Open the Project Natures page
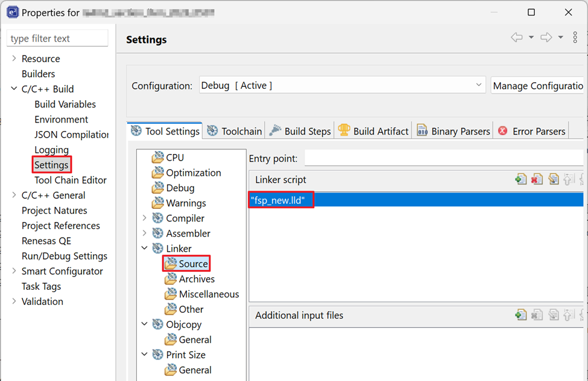Screen dimensions: 588x381 point(54,210)
